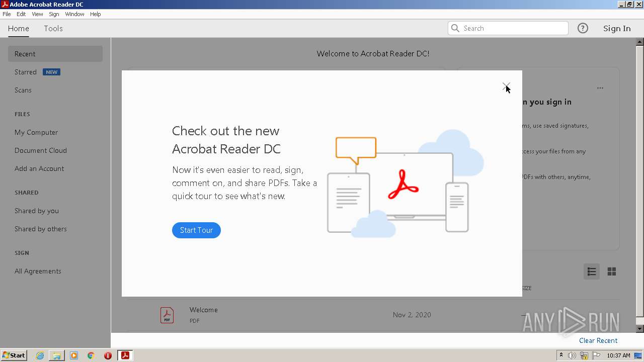Open the Help menu
Viewport: 644px width, 362px height.
[96, 14]
